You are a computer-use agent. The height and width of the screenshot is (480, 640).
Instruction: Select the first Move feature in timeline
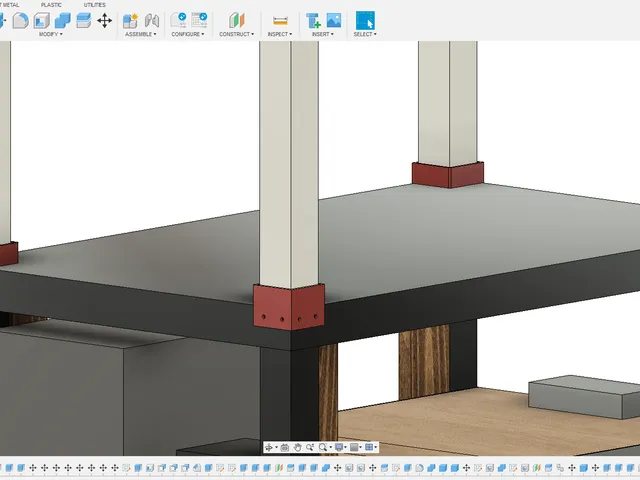[33, 468]
